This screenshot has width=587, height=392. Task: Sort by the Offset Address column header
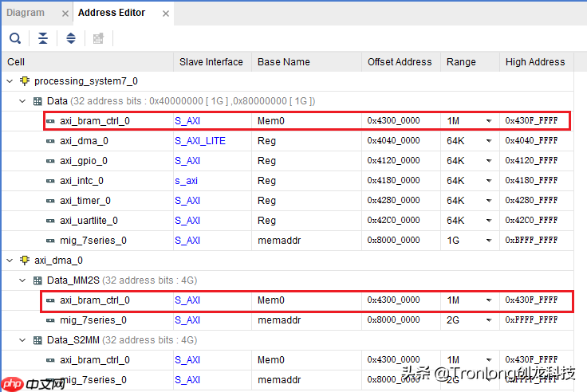401,61
